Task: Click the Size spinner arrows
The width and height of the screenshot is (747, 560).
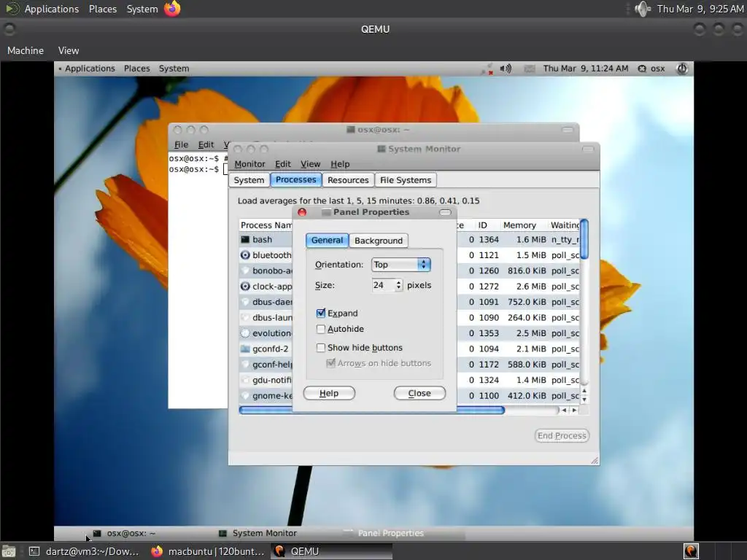Action: (x=399, y=285)
